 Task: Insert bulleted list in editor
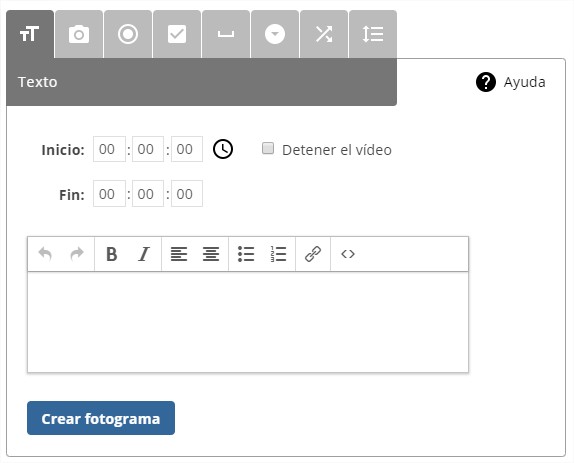pos(246,254)
